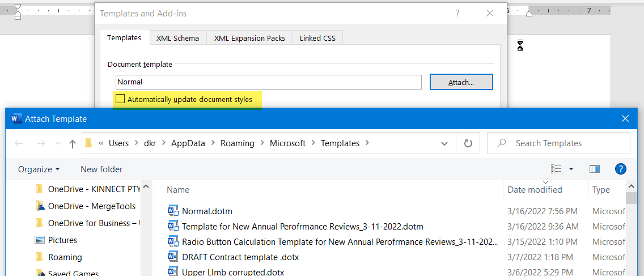
Task: Click the OneDrive - KINNECT PTY folder icon
Action: (x=40, y=189)
